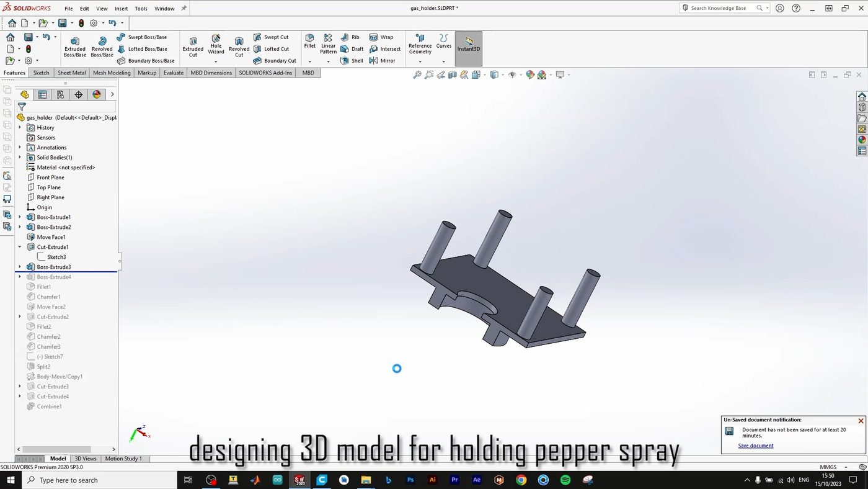868x489 pixels.
Task: Open the DimXpertManager tab icon
Action: point(78,95)
